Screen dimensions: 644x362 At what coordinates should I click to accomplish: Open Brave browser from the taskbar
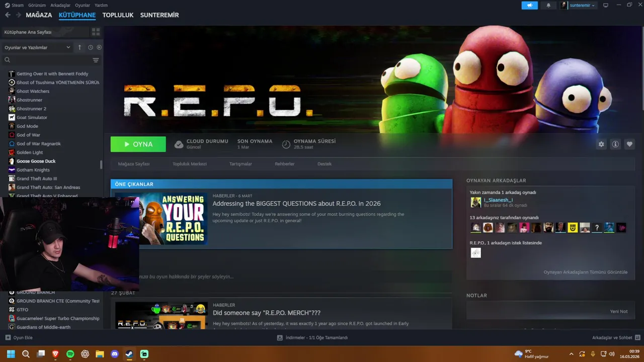55,354
